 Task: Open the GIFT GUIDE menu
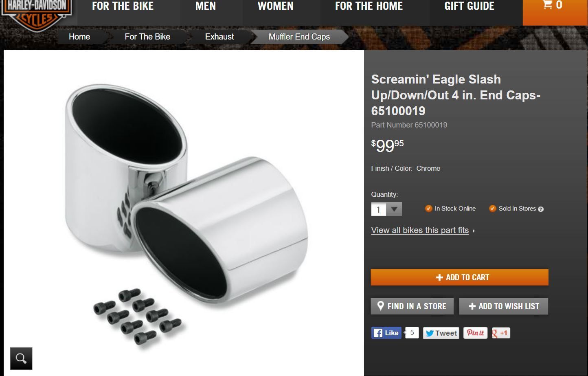coord(470,6)
